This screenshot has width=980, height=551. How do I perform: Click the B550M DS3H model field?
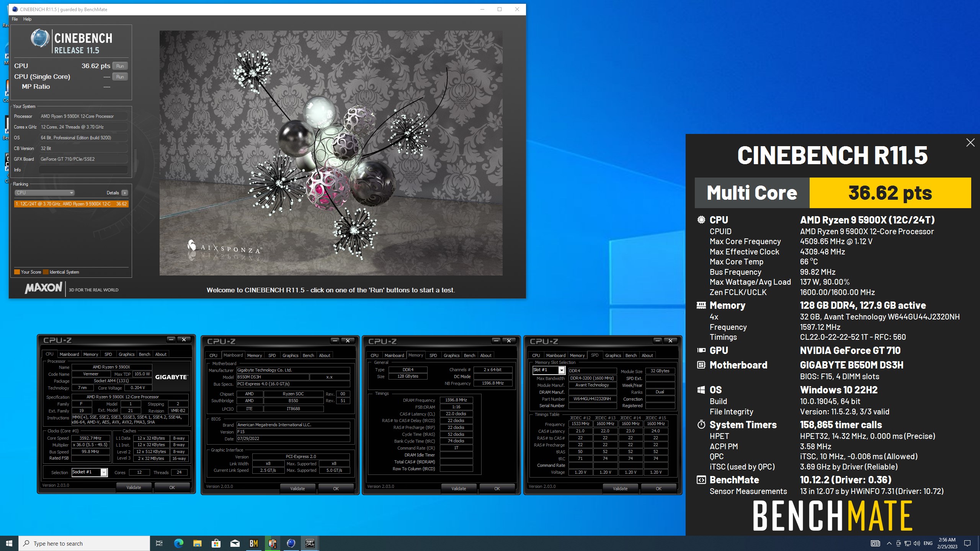(x=273, y=377)
